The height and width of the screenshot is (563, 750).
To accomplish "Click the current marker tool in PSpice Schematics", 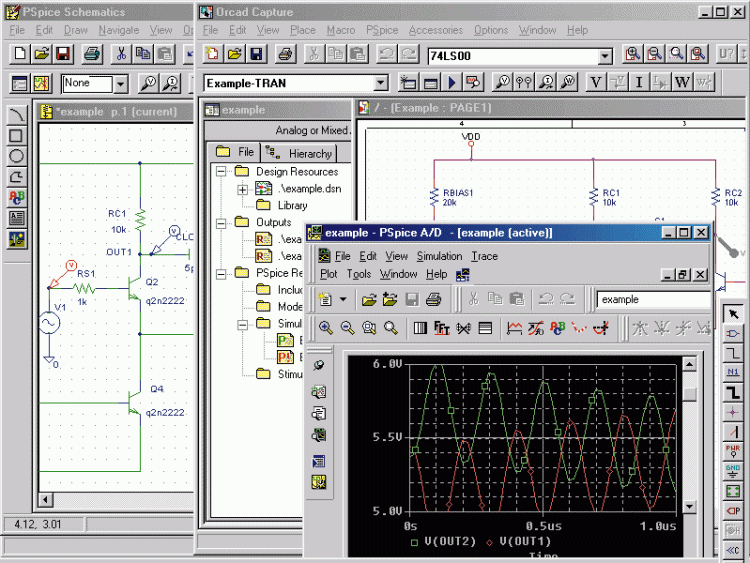I will point(170,84).
